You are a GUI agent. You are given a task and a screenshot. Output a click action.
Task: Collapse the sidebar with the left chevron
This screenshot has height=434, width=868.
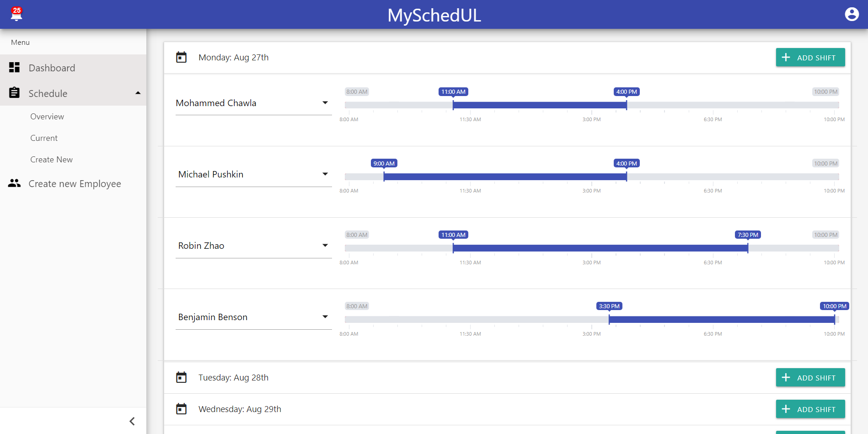click(132, 421)
